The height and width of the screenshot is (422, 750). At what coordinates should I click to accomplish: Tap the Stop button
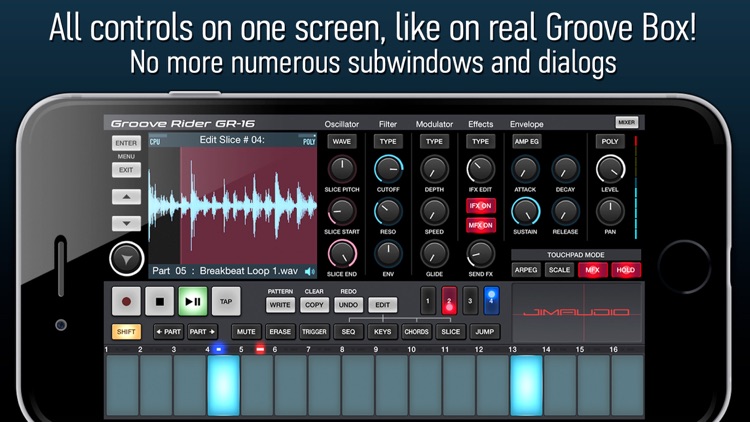point(160,301)
